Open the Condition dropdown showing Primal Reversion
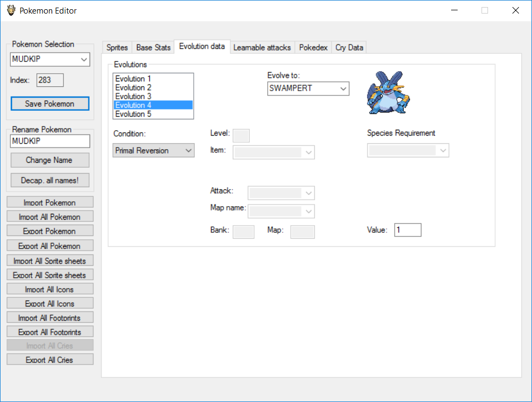This screenshot has width=532, height=402. [x=153, y=150]
